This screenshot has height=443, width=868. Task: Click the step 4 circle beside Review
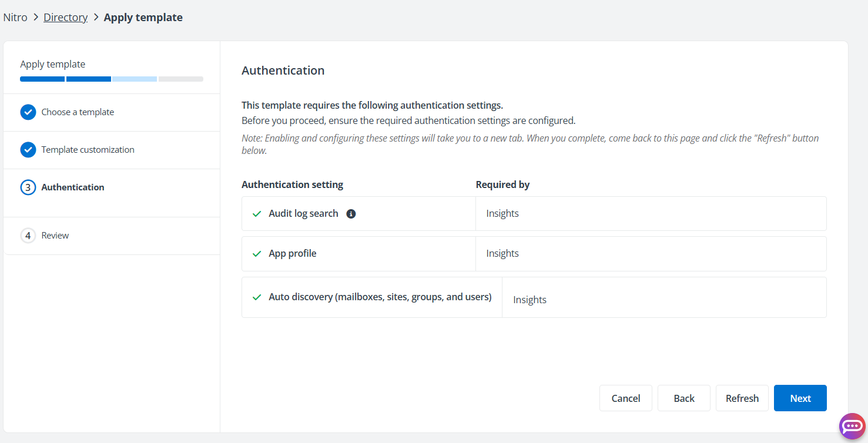click(x=28, y=235)
